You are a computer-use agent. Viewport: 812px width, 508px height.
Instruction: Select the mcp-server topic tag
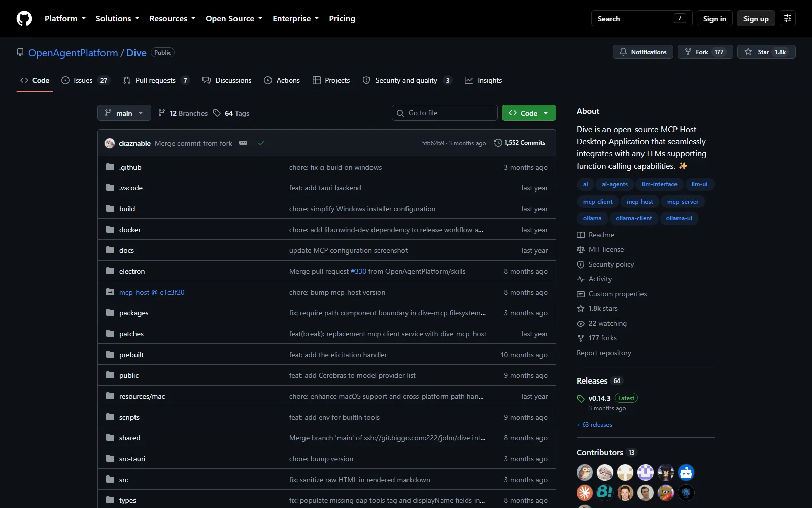pos(683,202)
